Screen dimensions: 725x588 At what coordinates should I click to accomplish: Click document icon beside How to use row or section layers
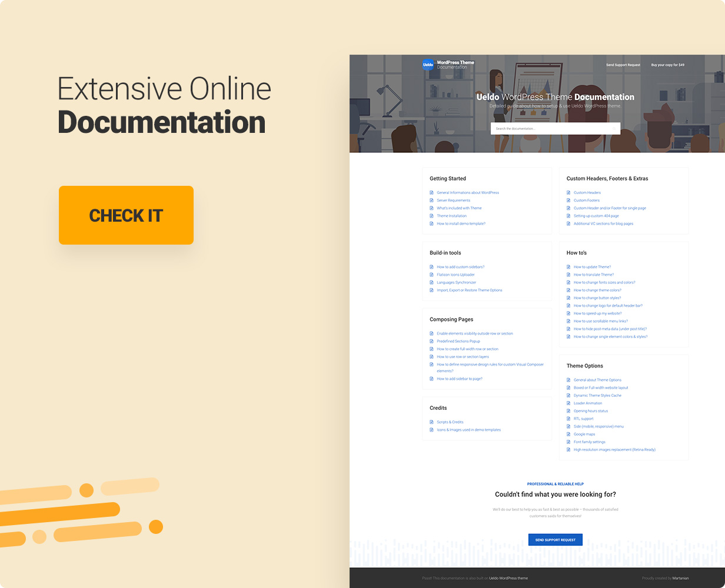tap(431, 357)
